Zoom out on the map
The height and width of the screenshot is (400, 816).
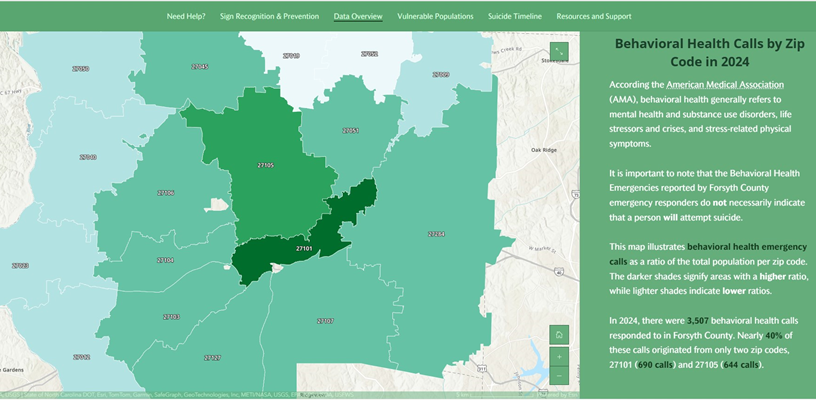coord(560,375)
